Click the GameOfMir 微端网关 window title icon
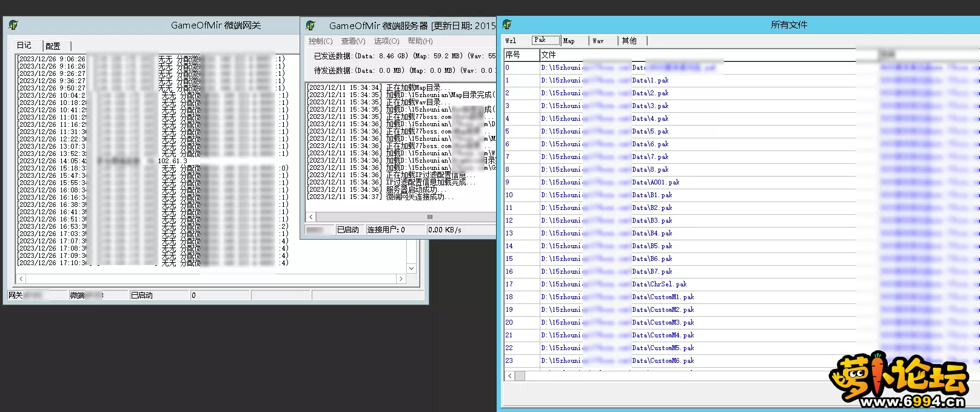Image resolution: width=980 pixels, height=412 pixels. click(x=13, y=25)
